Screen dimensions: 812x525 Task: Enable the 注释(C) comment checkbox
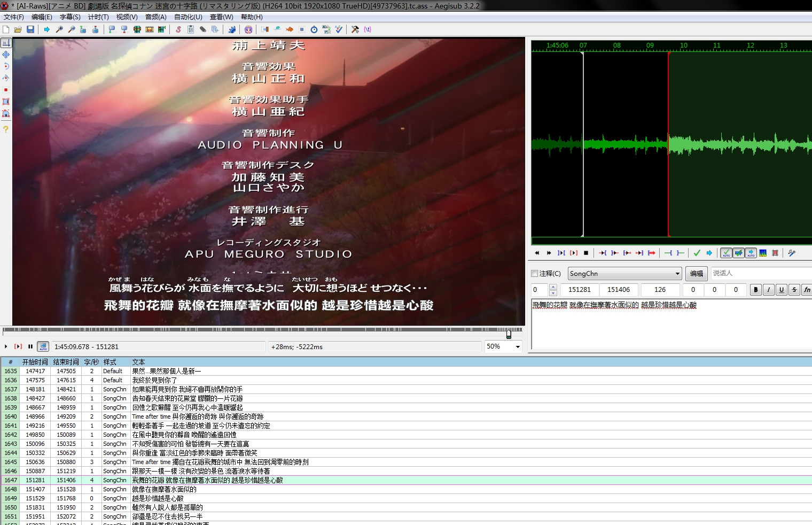[535, 273]
